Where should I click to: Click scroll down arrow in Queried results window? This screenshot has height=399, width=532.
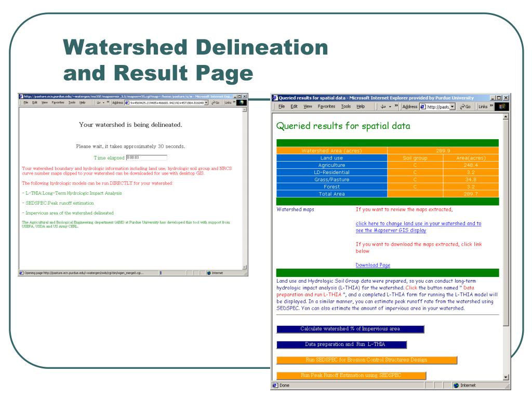tap(506, 377)
